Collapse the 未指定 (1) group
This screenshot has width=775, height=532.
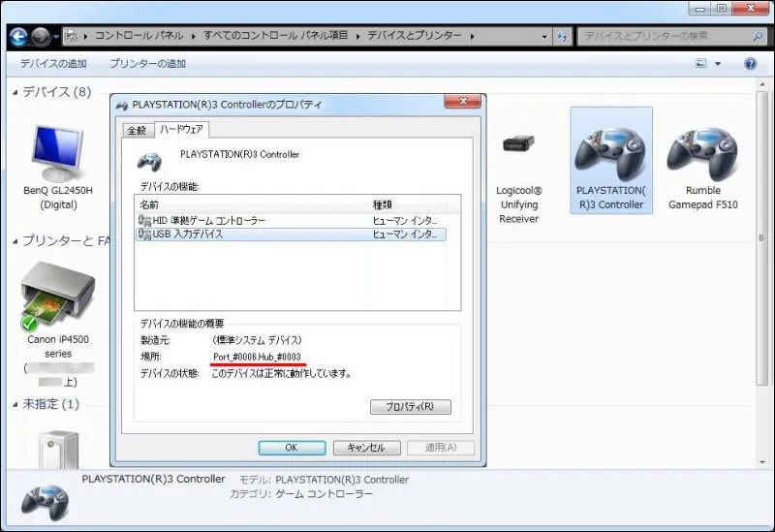[x=15, y=404]
